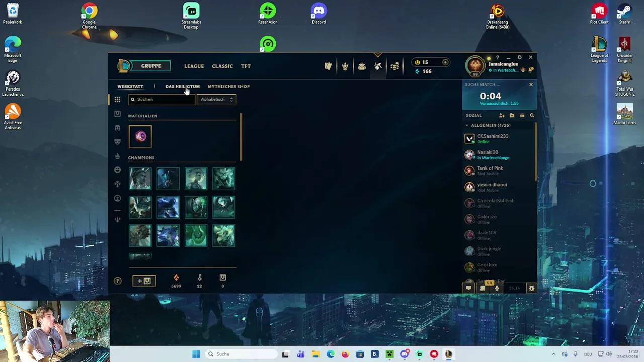Open the League client settings gear
This screenshot has width=644, height=362.
point(519,57)
